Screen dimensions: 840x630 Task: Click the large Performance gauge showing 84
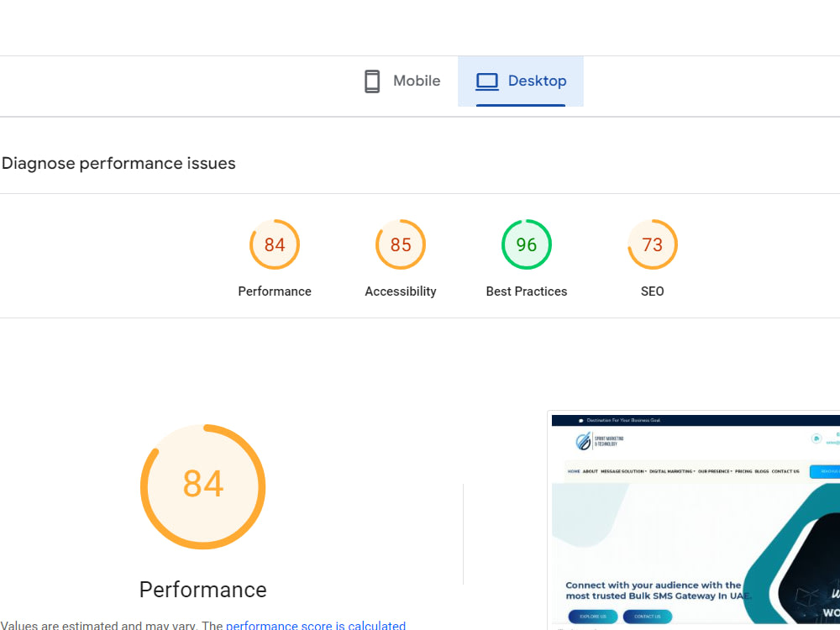click(x=203, y=486)
